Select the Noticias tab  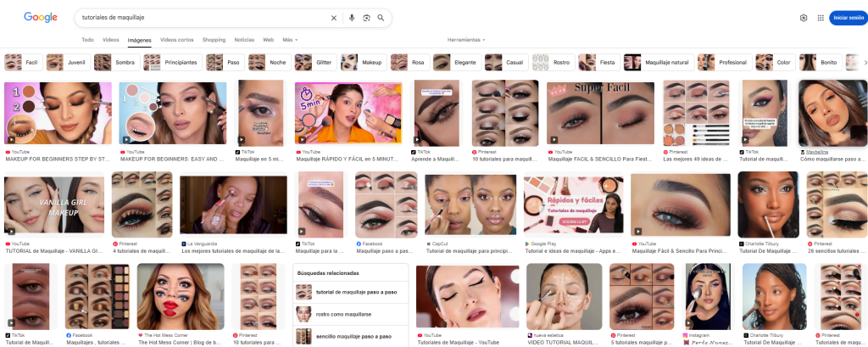point(243,40)
